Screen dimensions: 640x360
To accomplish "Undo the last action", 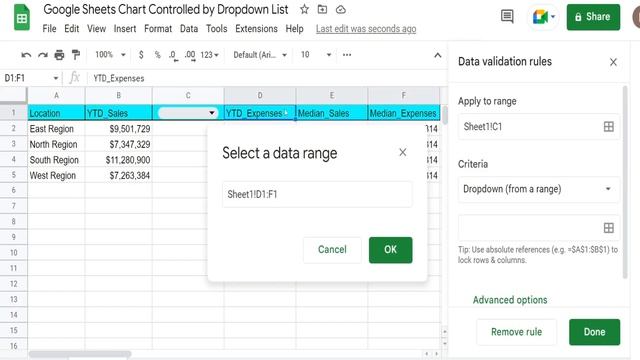I will pyautogui.click(x=26, y=55).
